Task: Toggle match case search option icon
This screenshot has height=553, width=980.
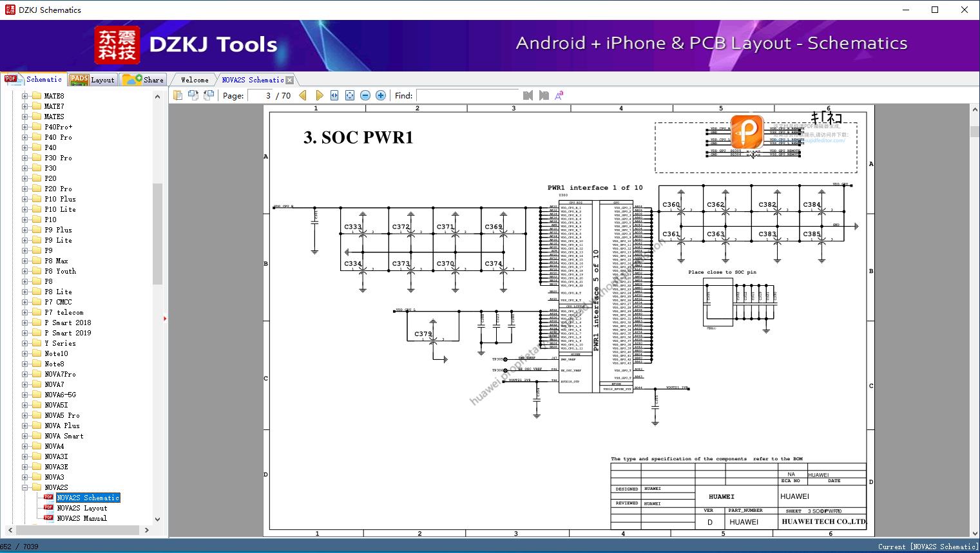Action: tap(559, 95)
